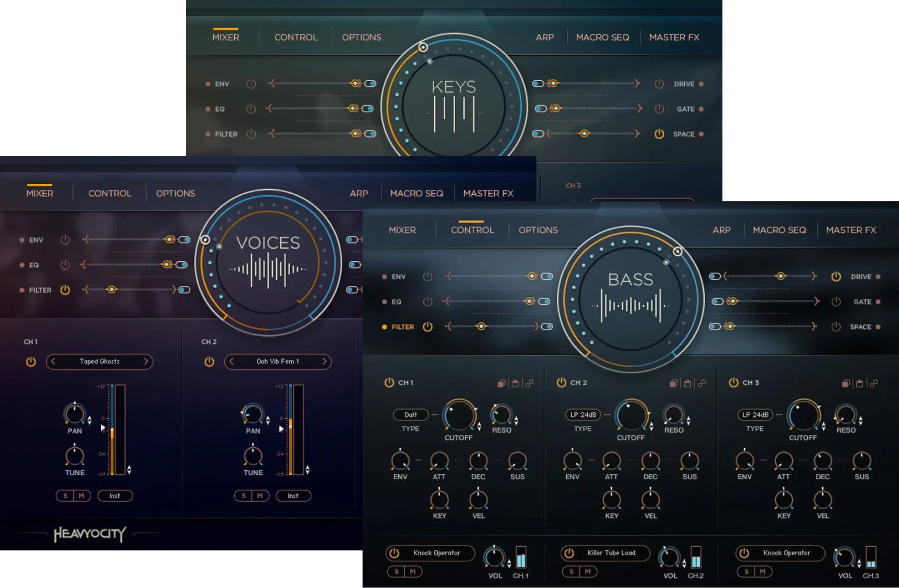Open the Taped Ghosts preset selector
The width and height of the screenshot is (899, 588).
100,361
